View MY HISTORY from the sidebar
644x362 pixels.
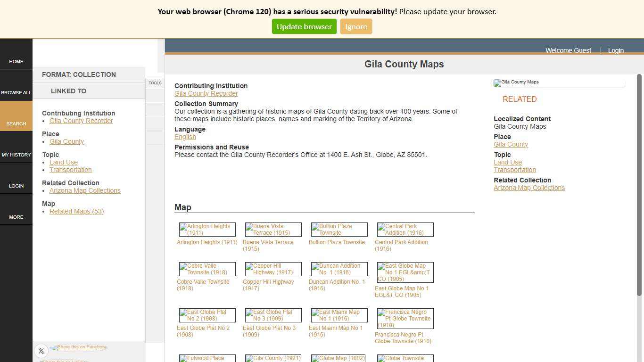tap(16, 155)
